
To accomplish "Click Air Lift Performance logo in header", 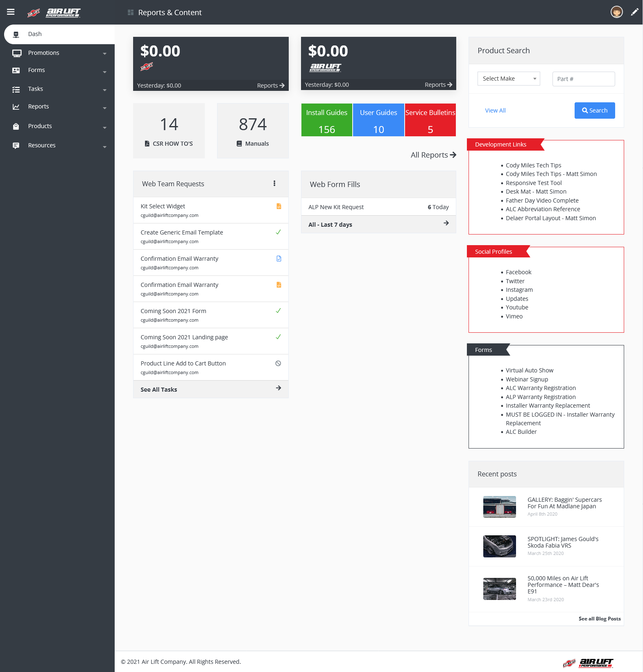I will tap(63, 12).
